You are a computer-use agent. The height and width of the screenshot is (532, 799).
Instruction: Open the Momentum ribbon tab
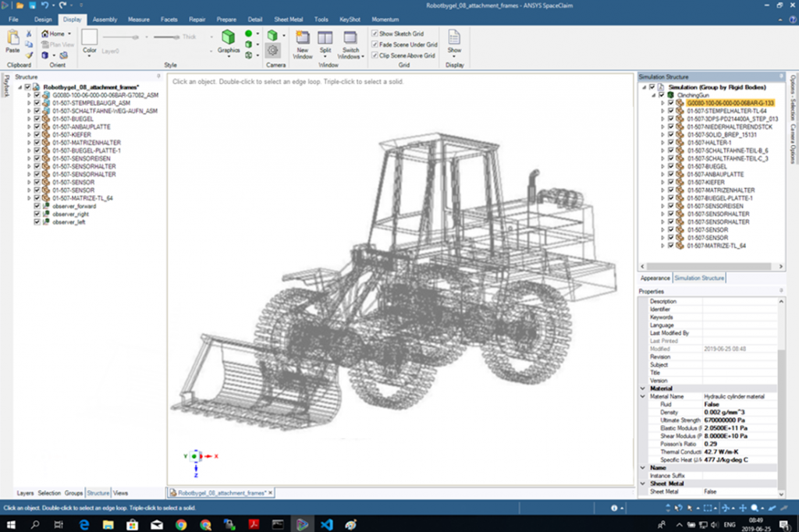pyautogui.click(x=385, y=20)
